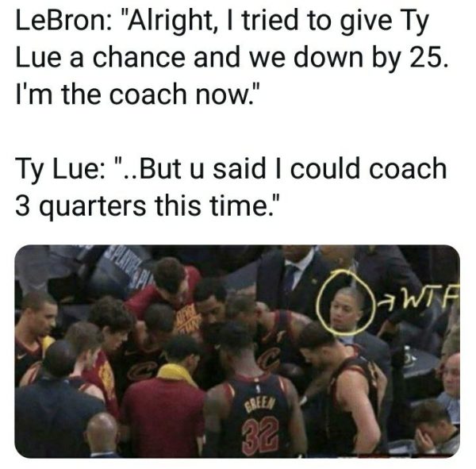Click the yellow hand-drawn circle annotation

coord(345,303)
